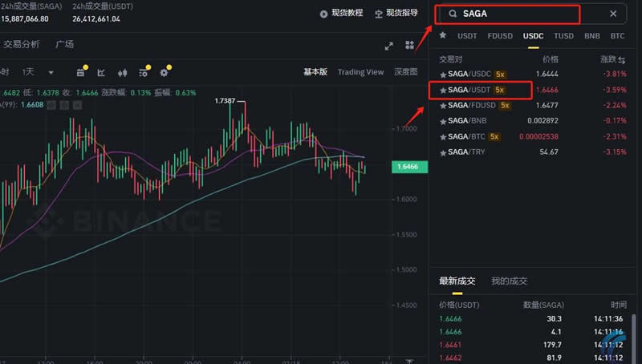Select the 1天 interval option

[x=28, y=72]
